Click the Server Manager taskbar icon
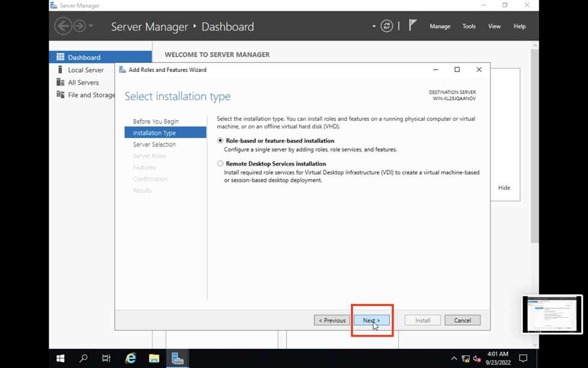The height and width of the screenshot is (368, 588). pyautogui.click(x=178, y=358)
